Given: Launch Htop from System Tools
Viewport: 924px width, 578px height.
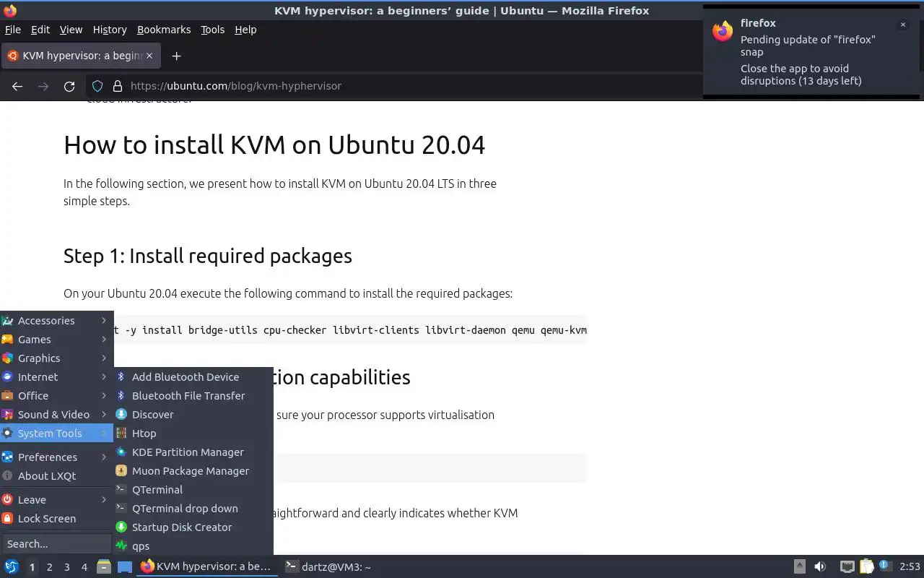Looking at the screenshot, I should [x=193, y=433].
